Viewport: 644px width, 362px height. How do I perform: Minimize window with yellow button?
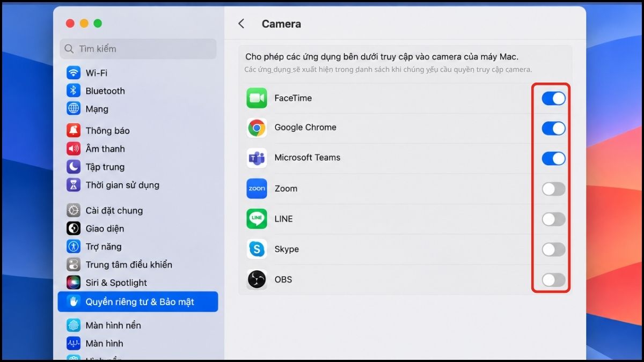pyautogui.click(x=84, y=23)
